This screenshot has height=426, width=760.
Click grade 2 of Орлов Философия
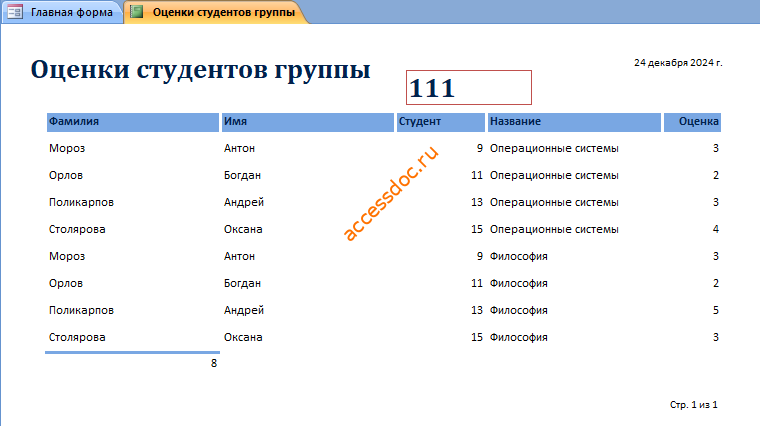(716, 284)
